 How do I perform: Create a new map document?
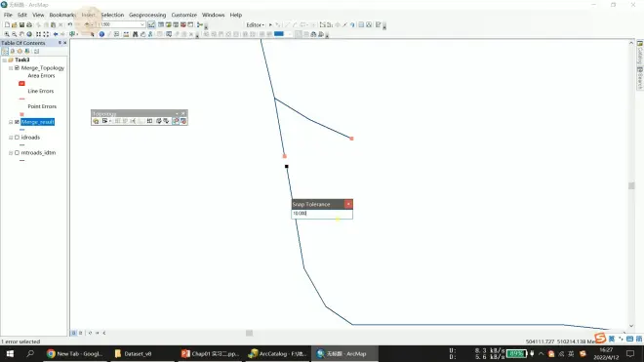(x=7, y=25)
